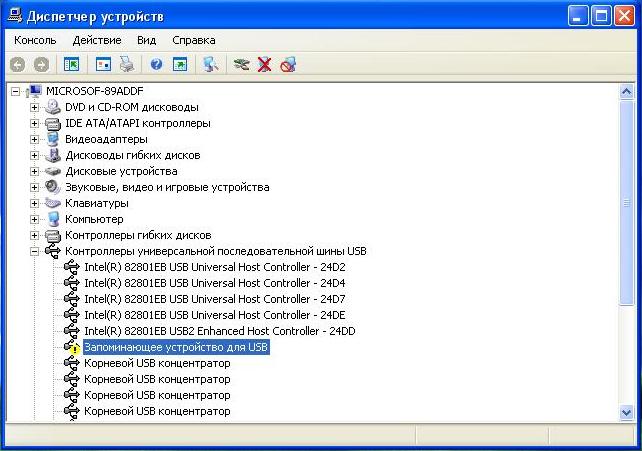Scan for hardware changes icon
This screenshot has height=451, width=642.
tap(210, 64)
